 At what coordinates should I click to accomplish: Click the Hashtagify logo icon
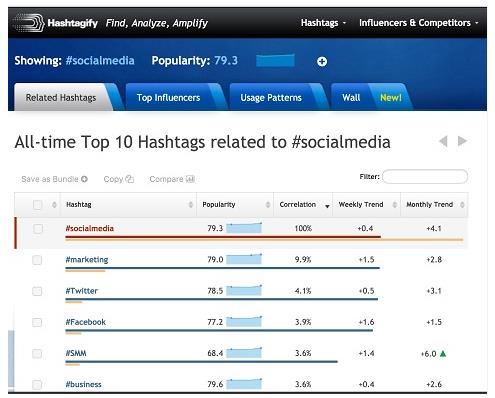(29, 23)
